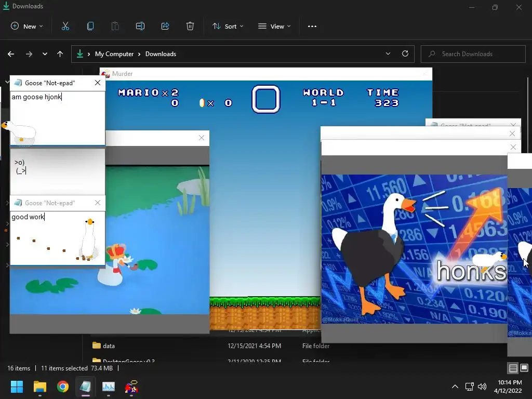Open File Explorer from the taskbar
The image size is (532, 399).
coord(39,387)
